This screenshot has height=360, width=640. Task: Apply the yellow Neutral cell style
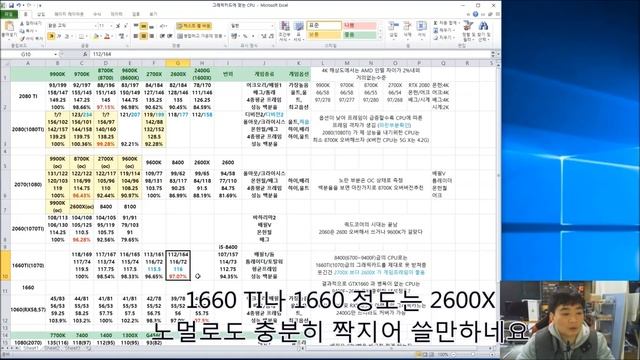324,35
